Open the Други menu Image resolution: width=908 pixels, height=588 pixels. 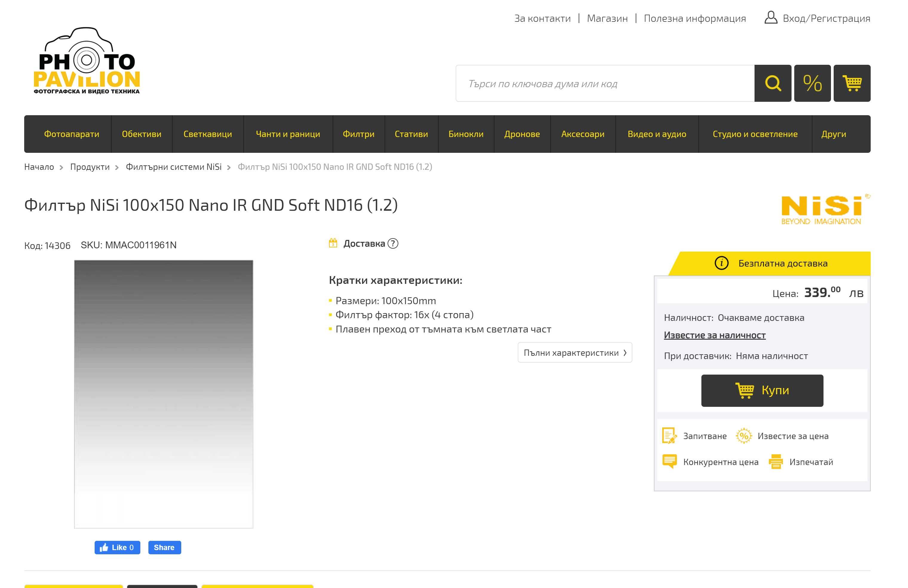(834, 134)
